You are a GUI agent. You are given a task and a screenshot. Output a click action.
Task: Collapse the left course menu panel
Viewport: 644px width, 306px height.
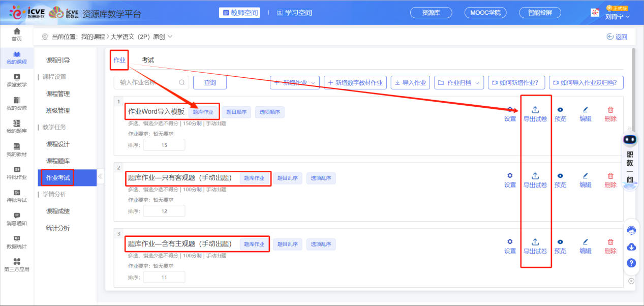(100, 177)
